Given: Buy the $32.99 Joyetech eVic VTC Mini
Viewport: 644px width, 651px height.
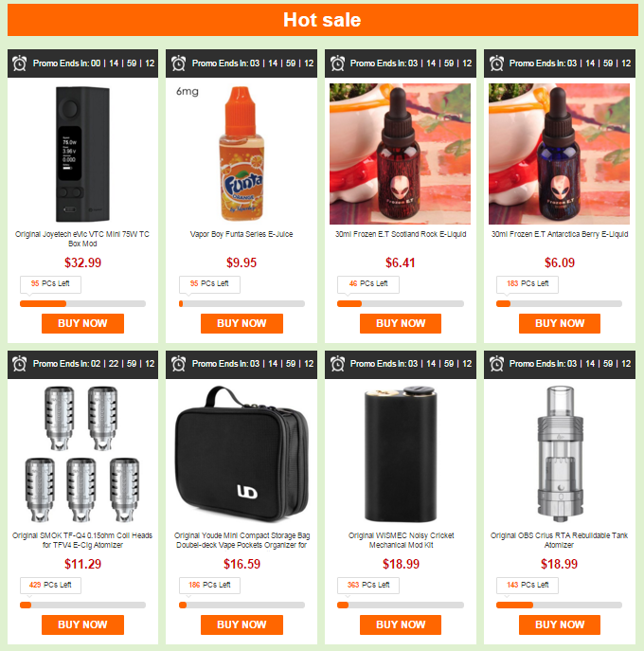Looking at the screenshot, I should [82, 323].
